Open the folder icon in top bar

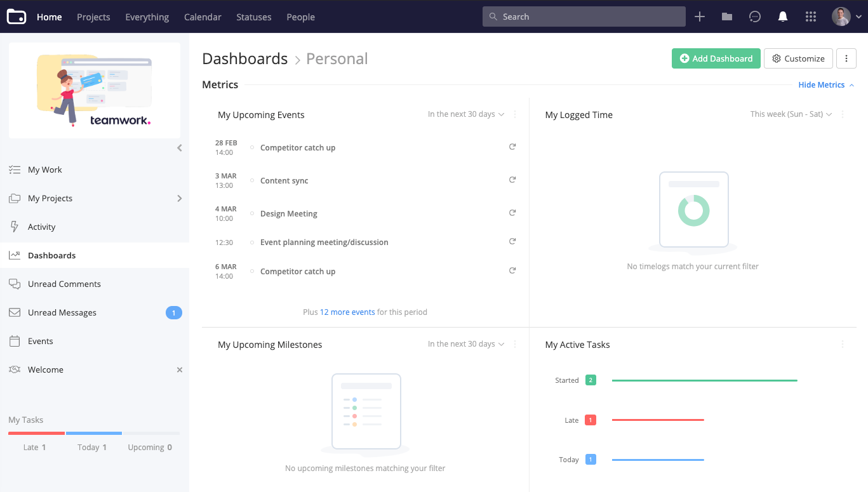pyautogui.click(x=727, y=17)
